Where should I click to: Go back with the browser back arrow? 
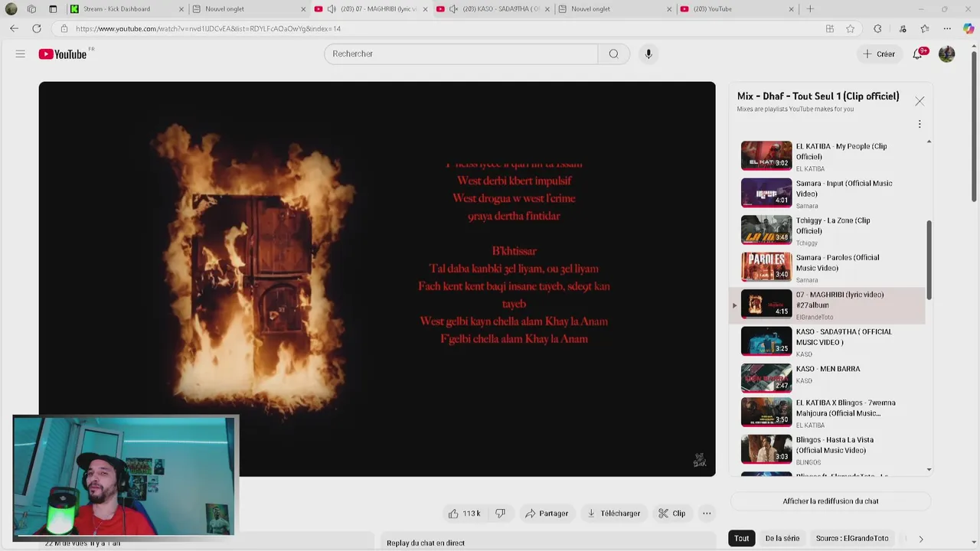[14, 28]
